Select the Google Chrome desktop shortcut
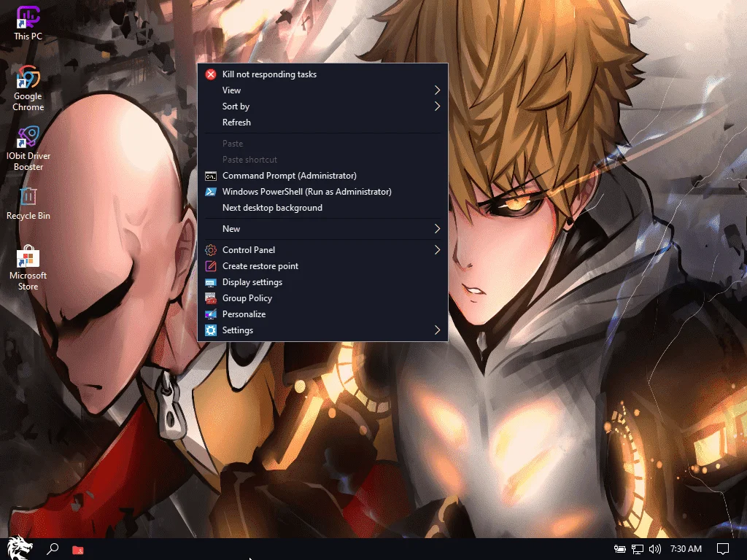The width and height of the screenshot is (747, 560). point(28,88)
